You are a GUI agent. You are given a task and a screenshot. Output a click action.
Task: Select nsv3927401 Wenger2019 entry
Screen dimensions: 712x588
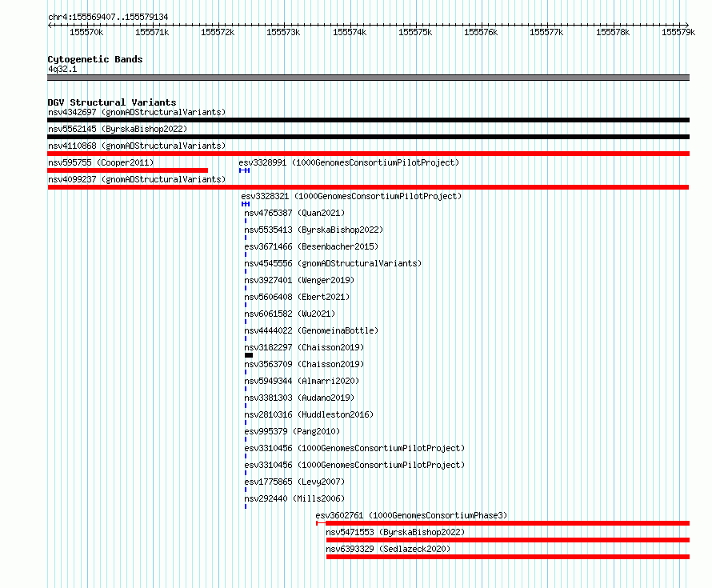299,280
